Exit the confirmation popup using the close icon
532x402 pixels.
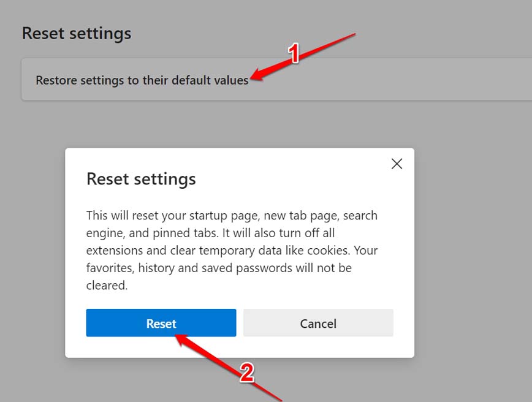click(x=397, y=164)
